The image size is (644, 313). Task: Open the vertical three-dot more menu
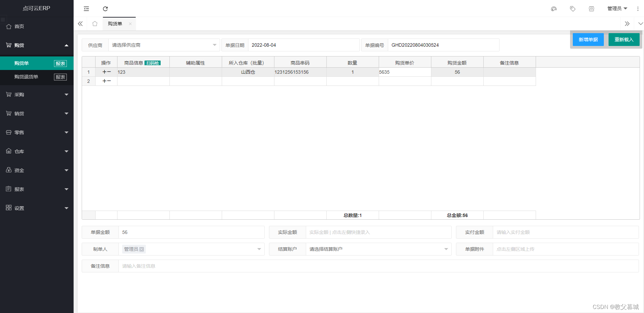[638, 9]
